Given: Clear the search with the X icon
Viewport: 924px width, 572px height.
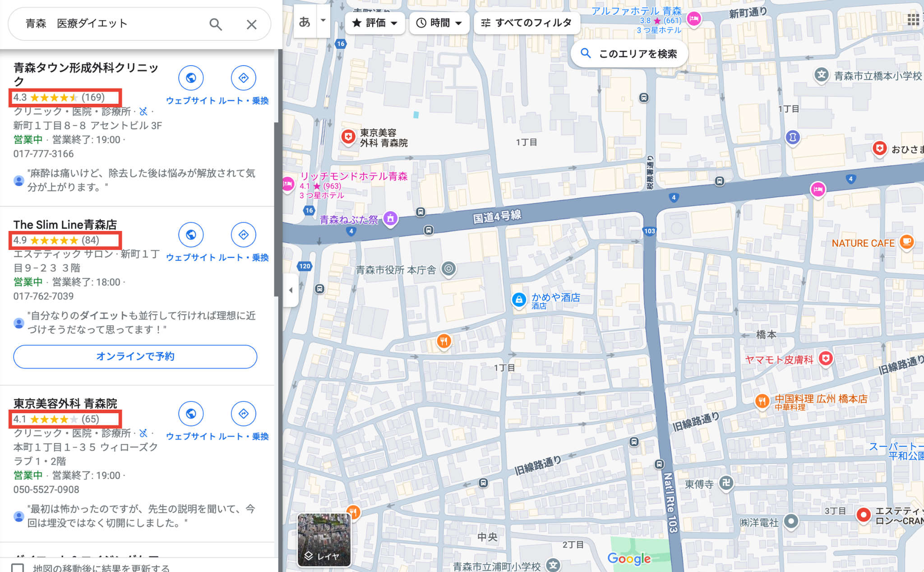Looking at the screenshot, I should pyautogui.click(x=252, y=24).
